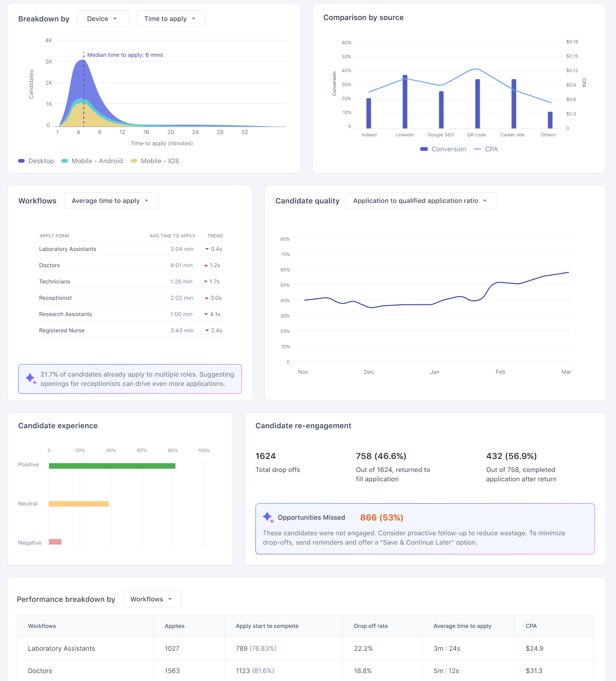Toggle the Conversion legend in source chart
Viewport: 616px width, 681px height.
(x=443, y=149)
